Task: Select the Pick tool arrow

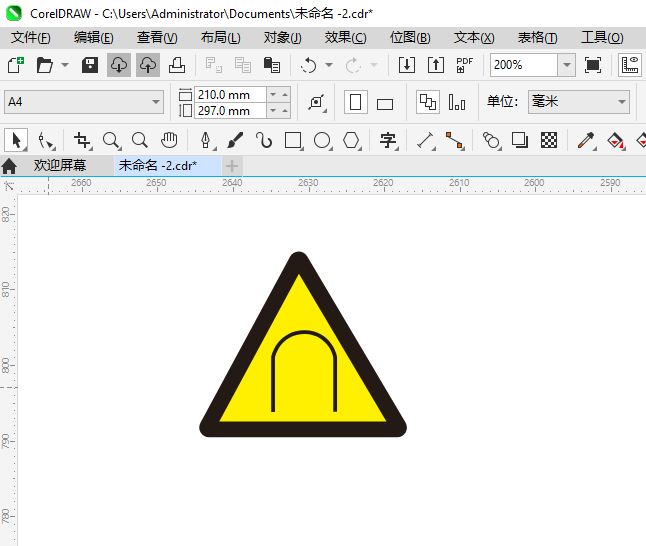Action: click(16, 140)
